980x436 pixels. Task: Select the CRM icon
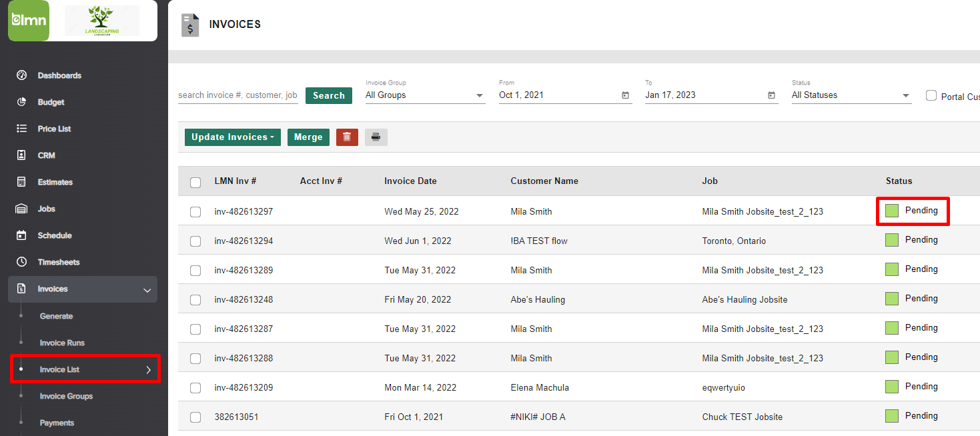click(19, 155)
